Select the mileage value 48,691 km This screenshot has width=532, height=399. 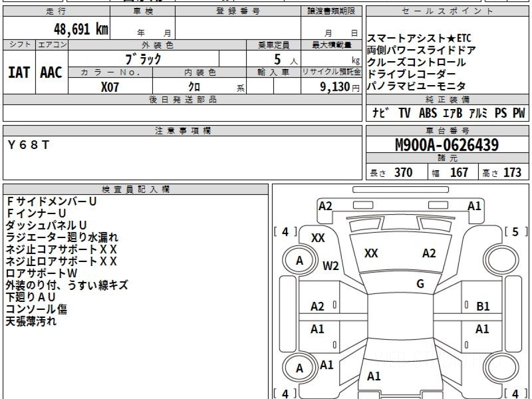81,30
